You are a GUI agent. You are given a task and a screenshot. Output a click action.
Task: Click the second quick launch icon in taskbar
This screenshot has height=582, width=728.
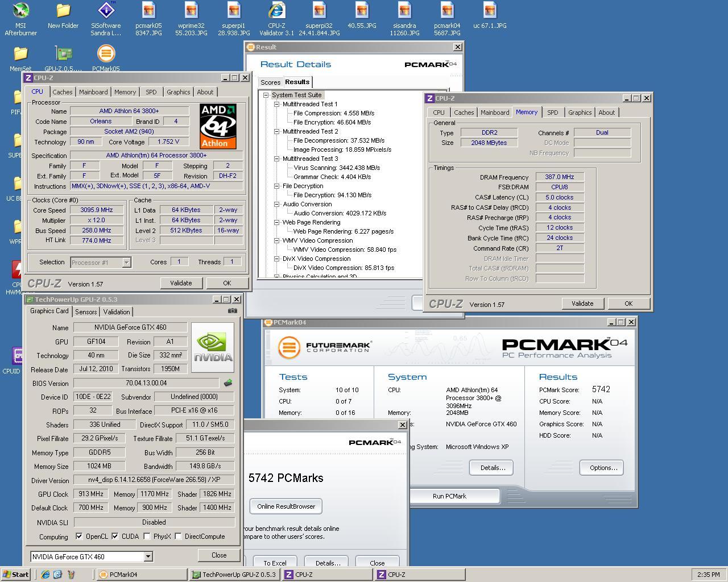tap(57, 575)
